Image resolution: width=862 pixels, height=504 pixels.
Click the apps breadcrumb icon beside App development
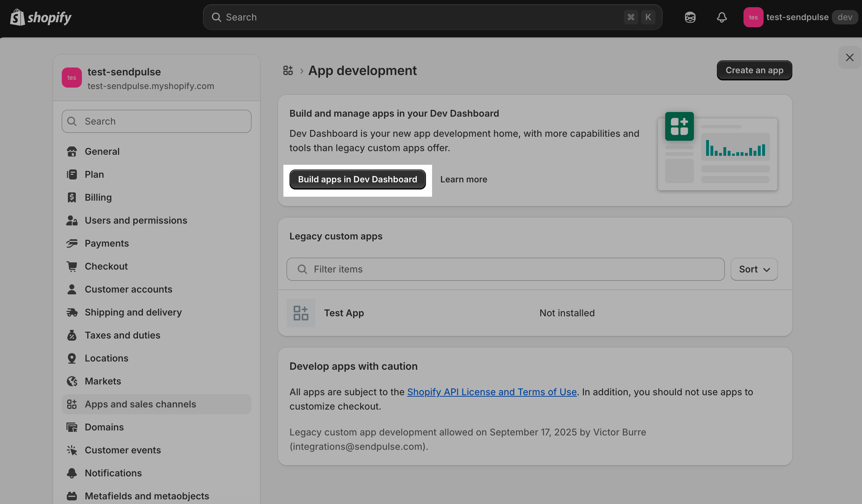288,70
